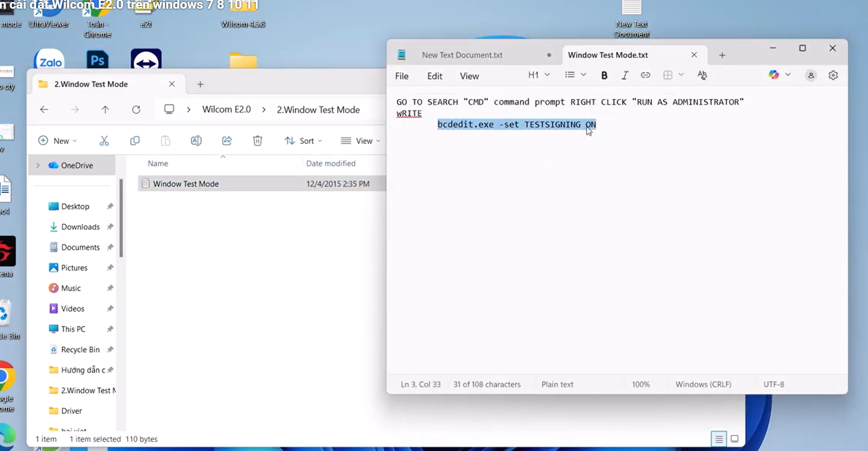Viewport: 868px width, 451px height.
Task: Open the Edit menu in Notepad
Action: [x=435, y=76]
